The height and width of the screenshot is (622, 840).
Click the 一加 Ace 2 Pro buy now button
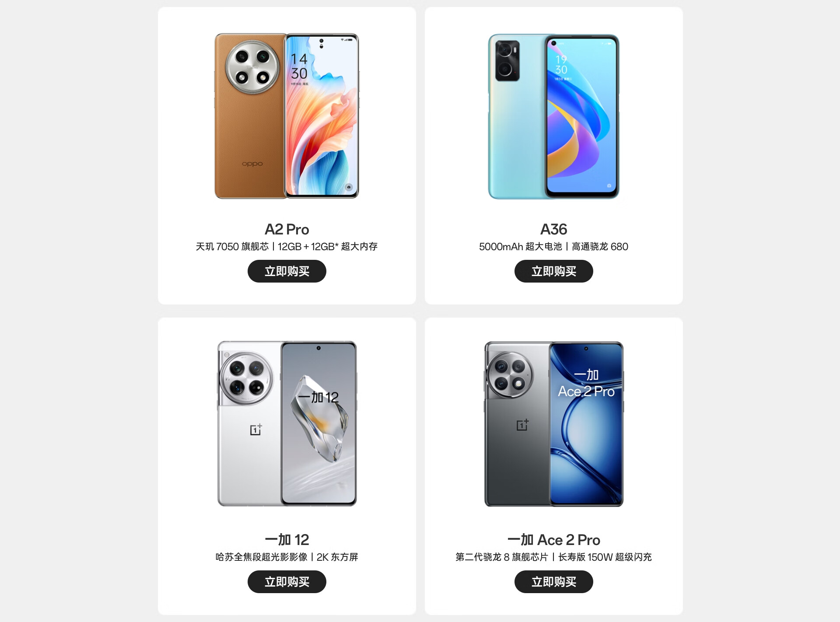pyautogui.click(x=553, y=582)
